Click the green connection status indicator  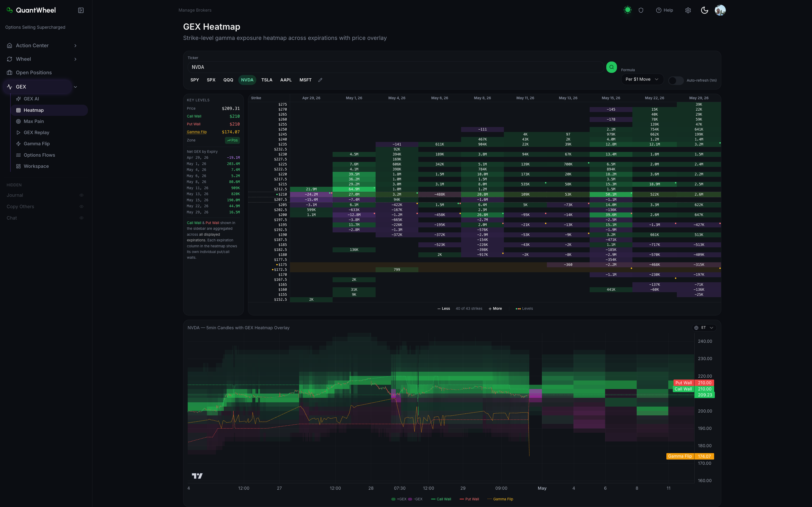pyautogui.click(x=627, y=10)
